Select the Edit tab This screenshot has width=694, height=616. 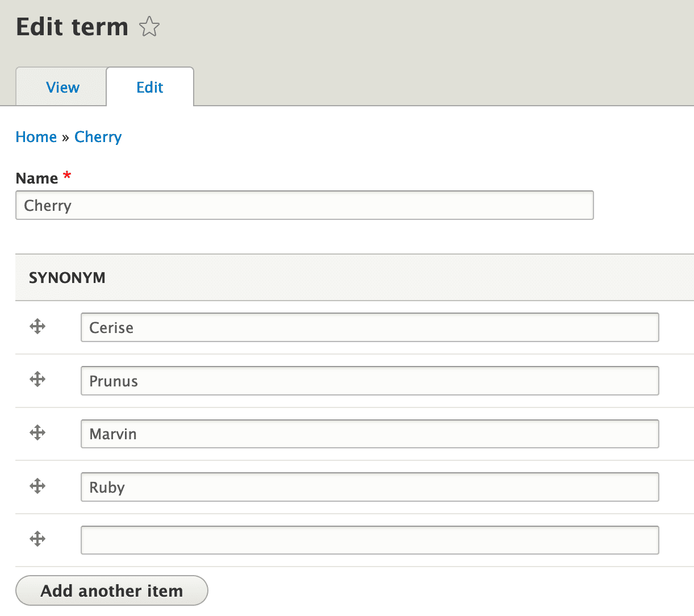tap(150, 87)
